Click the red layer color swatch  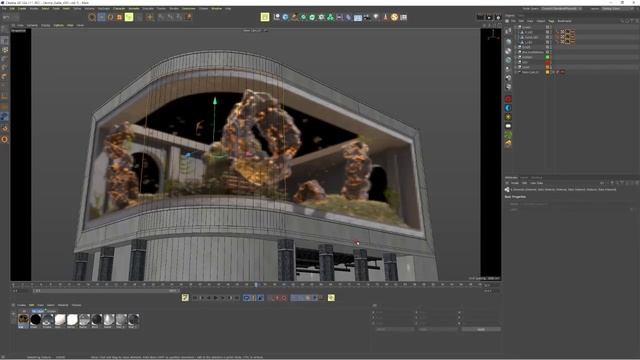(547, 62)
